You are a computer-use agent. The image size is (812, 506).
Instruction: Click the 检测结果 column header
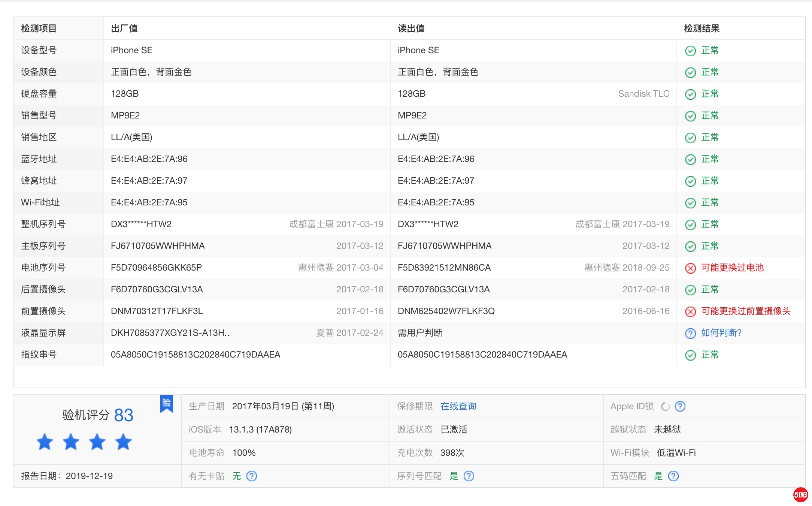[702, 28]
